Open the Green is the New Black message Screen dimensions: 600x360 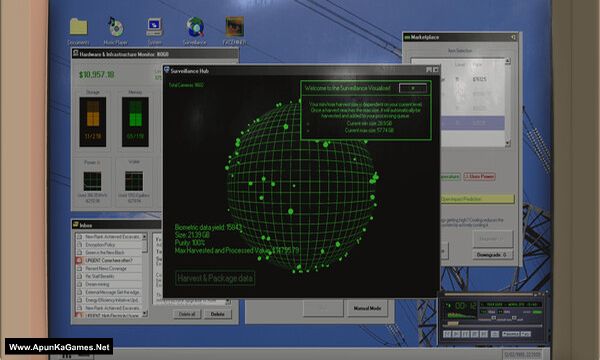109,252
